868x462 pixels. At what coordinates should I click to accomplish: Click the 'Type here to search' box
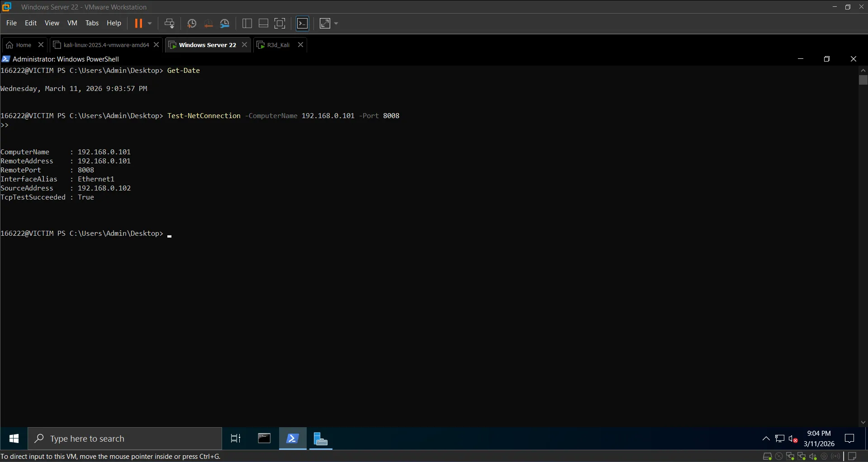click(x=125, y=438)
